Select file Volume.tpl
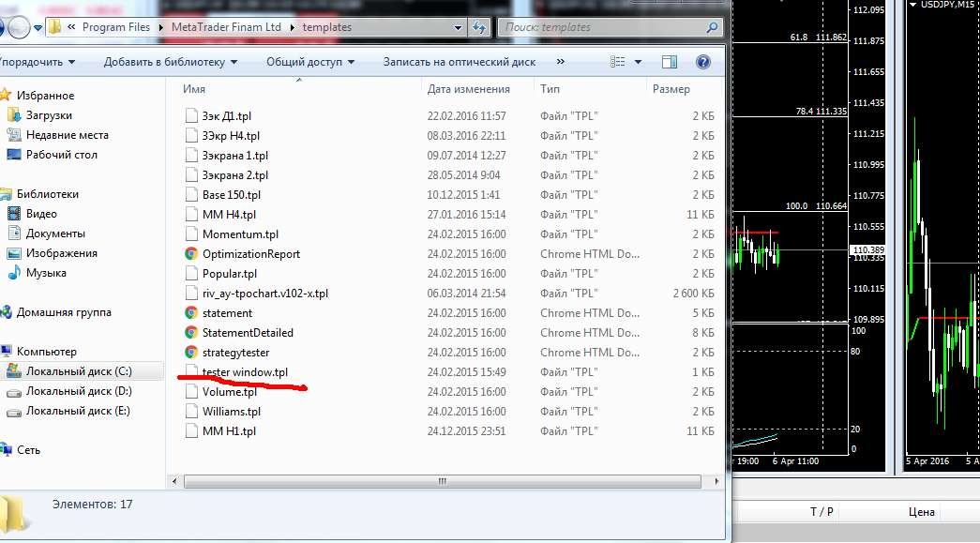Viewport: 980px width, 543px height. [230, 391]
